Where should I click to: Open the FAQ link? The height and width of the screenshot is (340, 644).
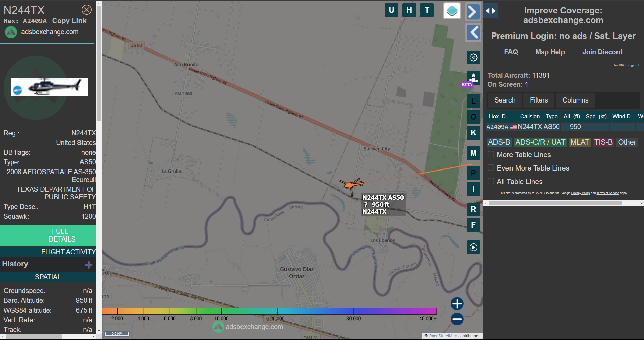(511, 52)
